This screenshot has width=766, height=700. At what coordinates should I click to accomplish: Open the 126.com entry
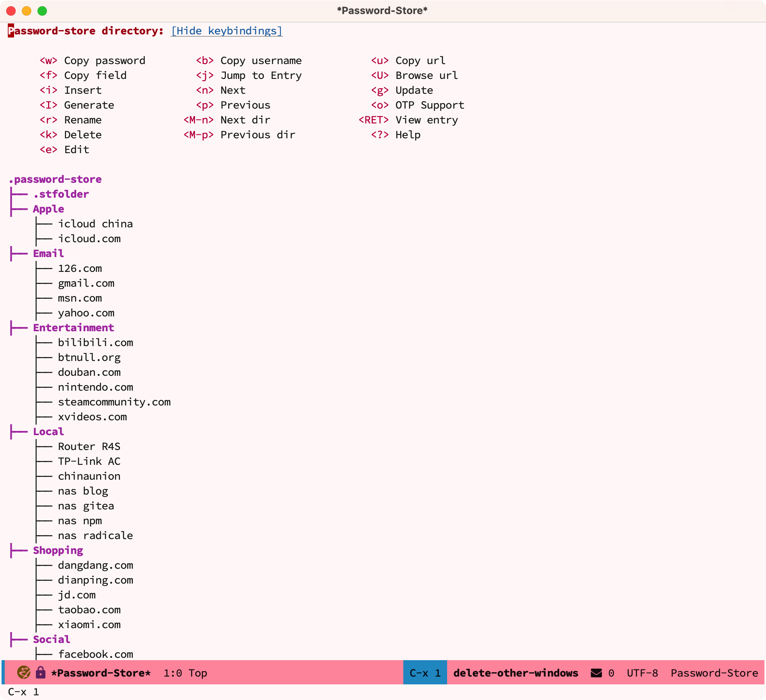pyautogui.click(x=80, y=268)
